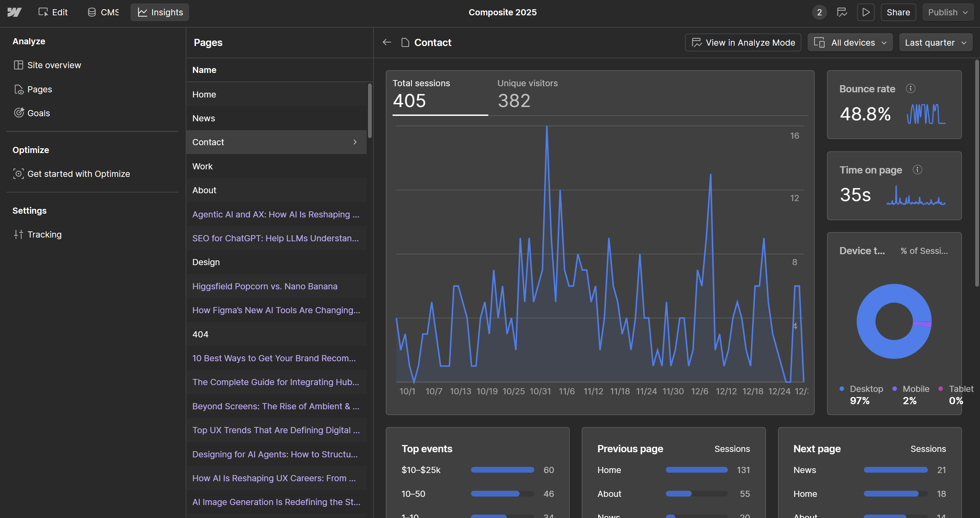Click the sessions bar next to $10–$25k

(x=502, y=470)
